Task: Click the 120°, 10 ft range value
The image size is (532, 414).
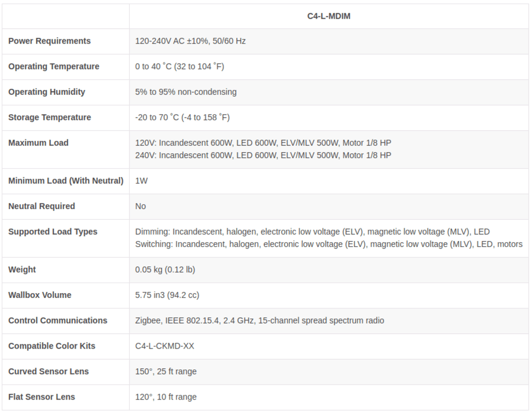Action: 166,397
